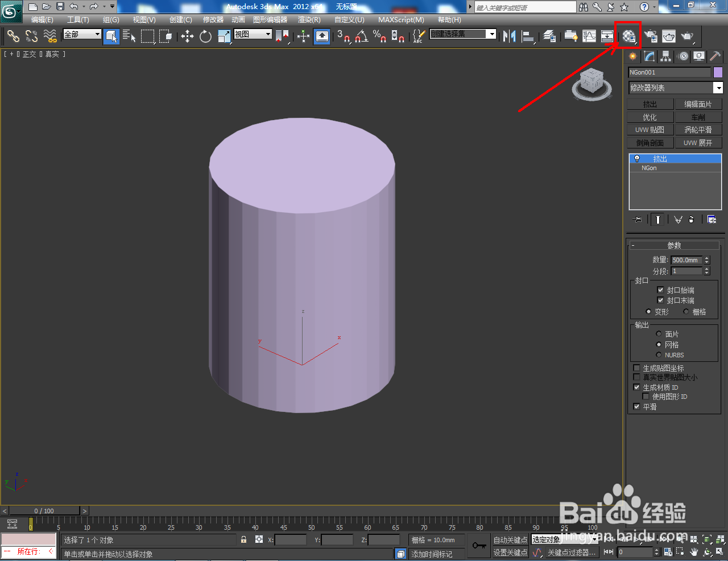Toggle the 3D Snaps icon
The image size is (728, 561).
[x=343, y=36]
